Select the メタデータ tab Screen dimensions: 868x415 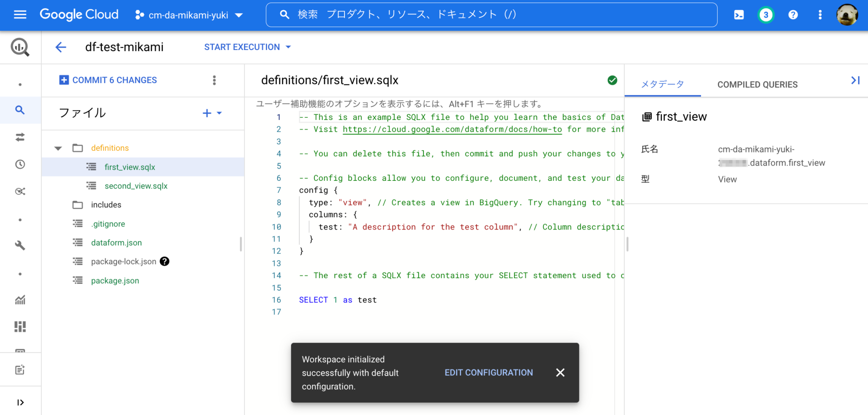[x=662, y=84]
